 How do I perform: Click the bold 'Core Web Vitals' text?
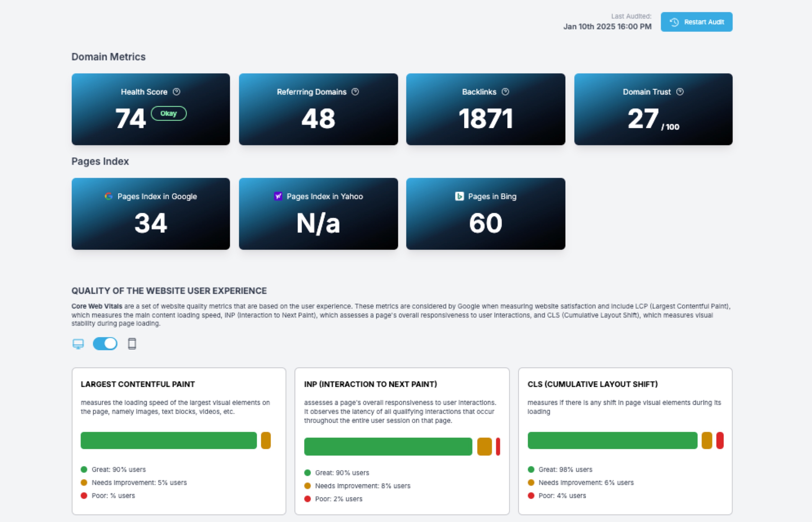(x=97, y=306)
